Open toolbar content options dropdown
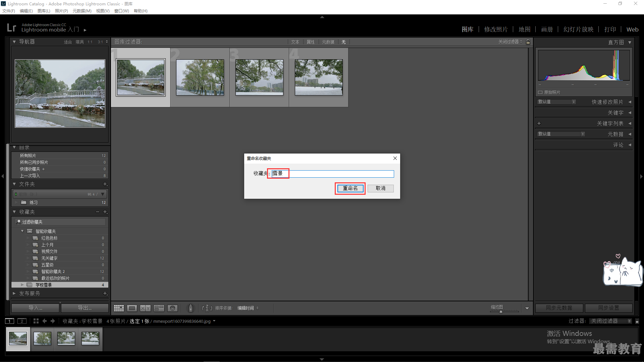Image resolution: width=644 pixels, height=362 pixels. coord(527,308)
